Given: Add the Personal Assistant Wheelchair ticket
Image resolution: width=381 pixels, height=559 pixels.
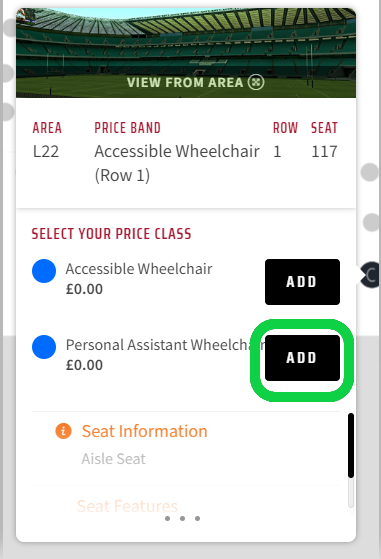Looking at the screenshot, I should coord(302,358).
